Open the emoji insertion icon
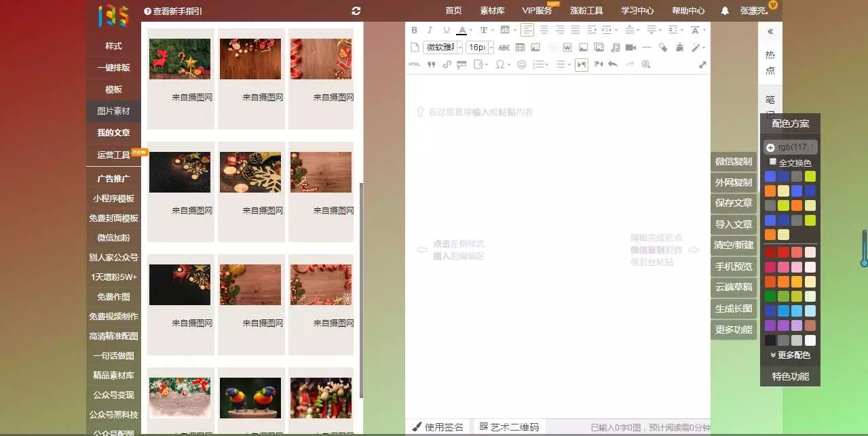The width and height of the screenshot is (868, 436). tap(523, 64)
